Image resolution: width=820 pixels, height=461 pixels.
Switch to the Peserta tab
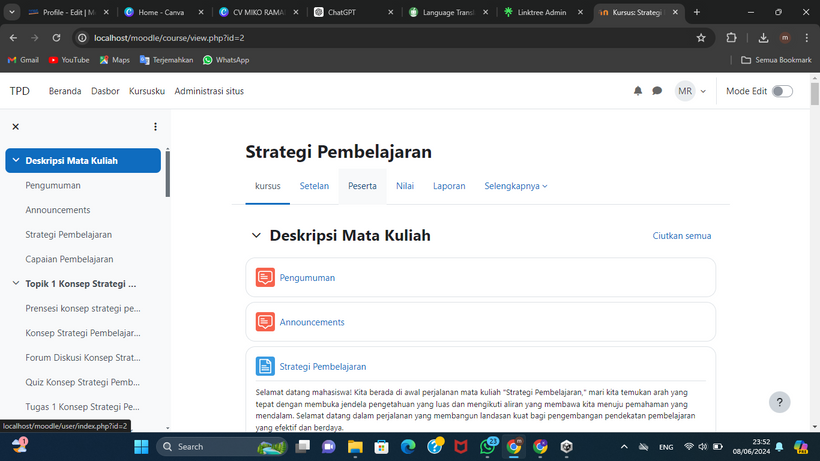point(362,186)
